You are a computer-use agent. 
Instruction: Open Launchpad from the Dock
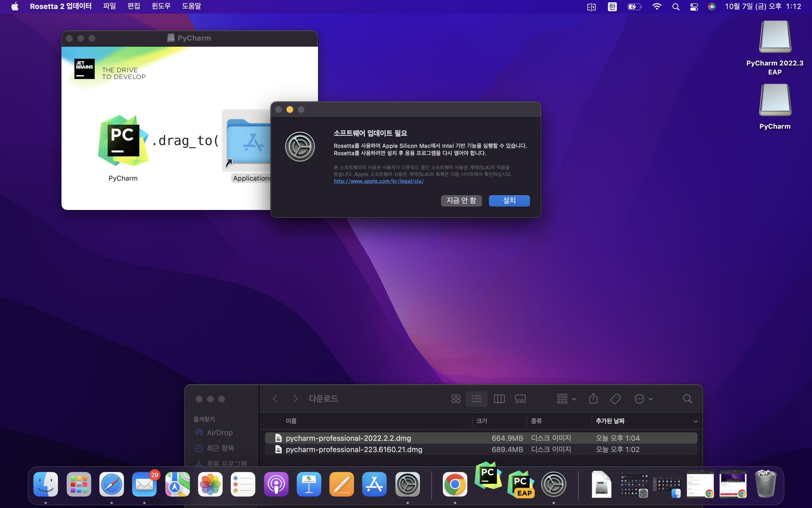click(x=79, y=485)
